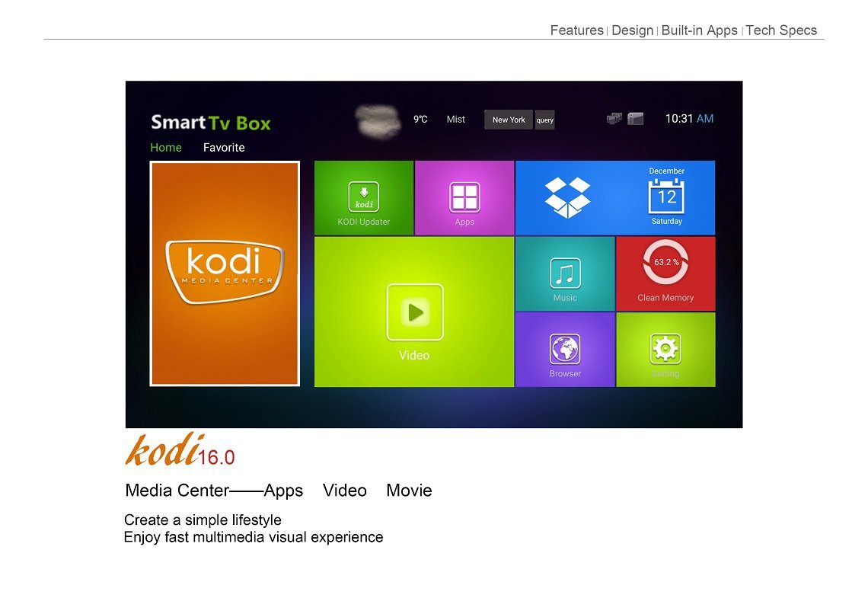
Task: Play the Video tile
Action: 414,312
